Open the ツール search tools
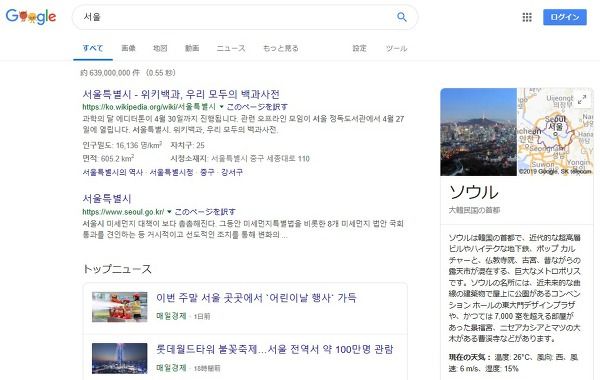 pyautogui.click(x=396, y=48)
